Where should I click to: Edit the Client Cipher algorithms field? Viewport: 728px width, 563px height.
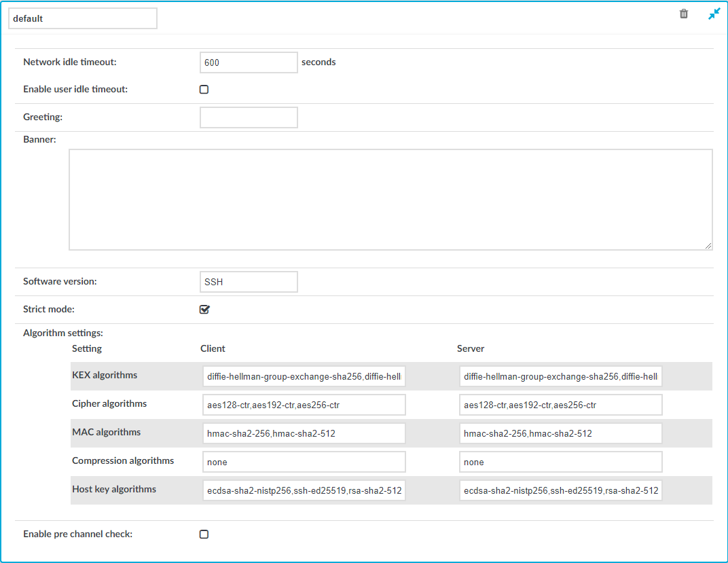(x=304, y=405)
